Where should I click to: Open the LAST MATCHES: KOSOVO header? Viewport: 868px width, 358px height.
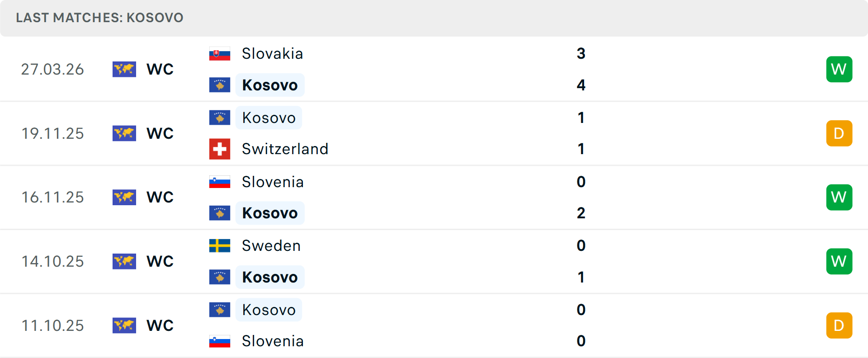click(x=100, y=18)
